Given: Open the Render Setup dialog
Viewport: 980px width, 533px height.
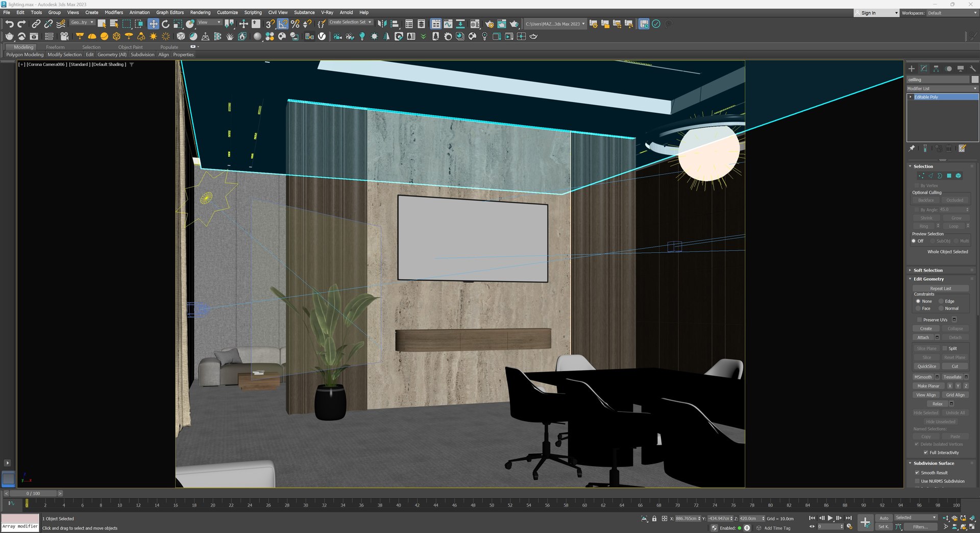Looking at the screenshot, I should coord(489,24).
